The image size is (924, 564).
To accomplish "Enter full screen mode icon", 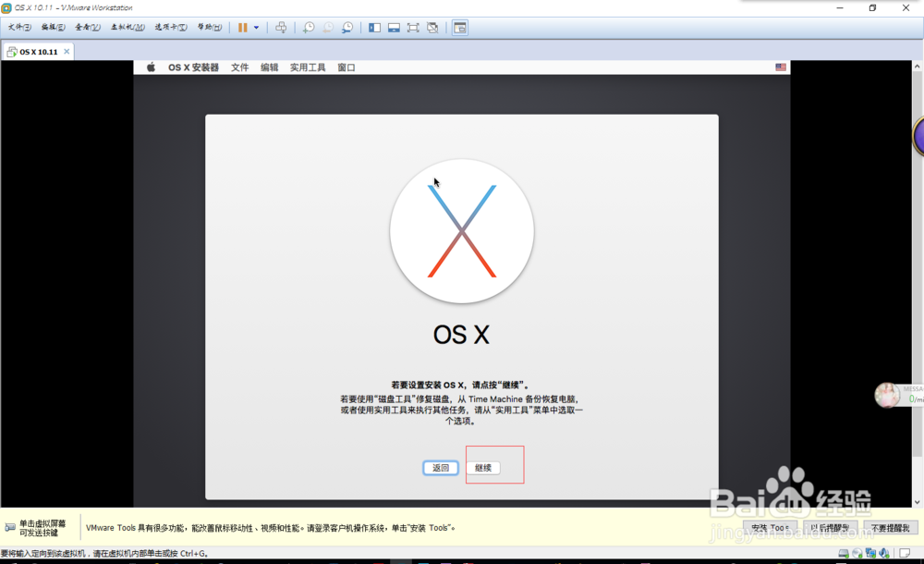I will pyautogui.click(x=413, y=28).
